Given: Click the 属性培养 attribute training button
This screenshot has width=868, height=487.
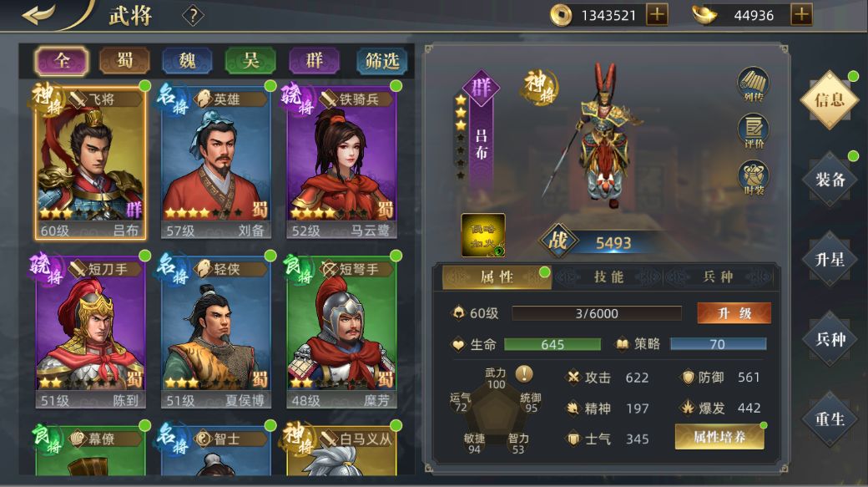Looking at the screenshot, I should [719, 437].
